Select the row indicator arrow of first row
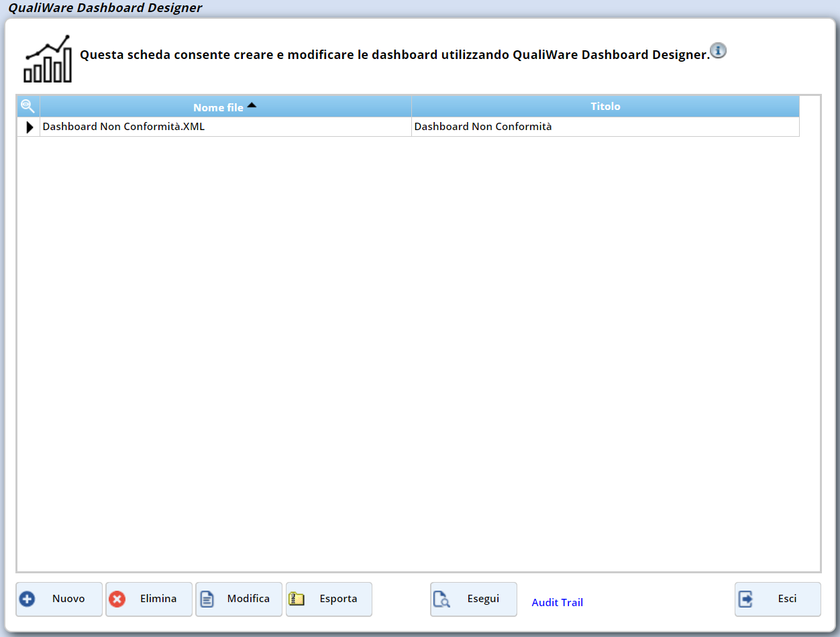Image resolution: width=840 pixels, height=637 pixels. [29, 127]
